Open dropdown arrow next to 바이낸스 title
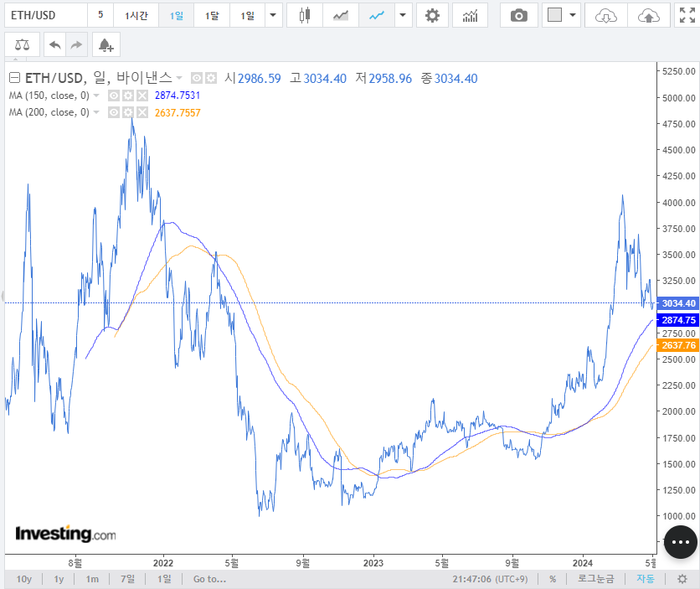 (179, 78)
